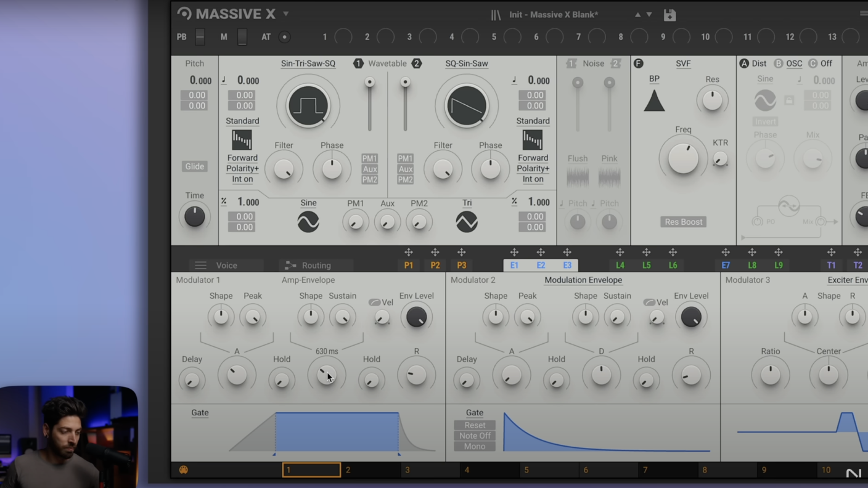Viewport: 868px width, 488px height.
Task: Click the Reset button in Modulator 2
Action: [475, 425]
